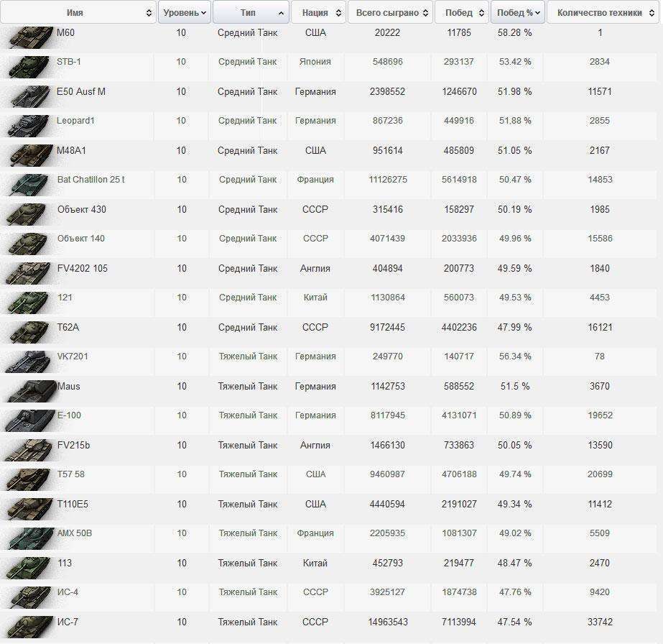Screen dimensions: 663x644
Task: Click vehicle count 20699
Action: click(x=600, y=474)
